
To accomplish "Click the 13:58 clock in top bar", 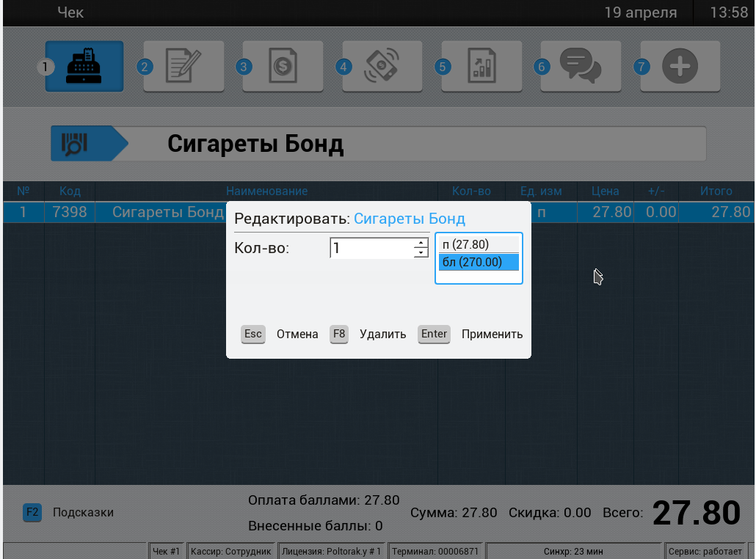I will (x=729, y=12).
